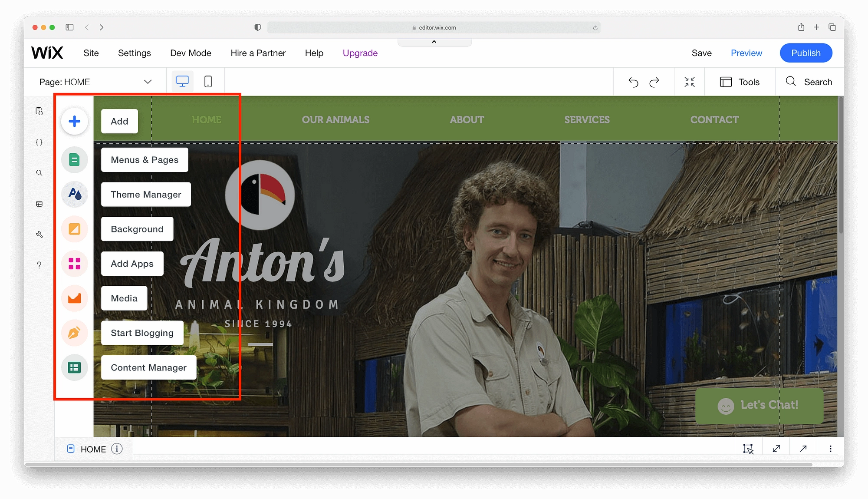Click the selection cursor icon bottom right
Viewport: 868px width, 499px height.
point(748,449)
